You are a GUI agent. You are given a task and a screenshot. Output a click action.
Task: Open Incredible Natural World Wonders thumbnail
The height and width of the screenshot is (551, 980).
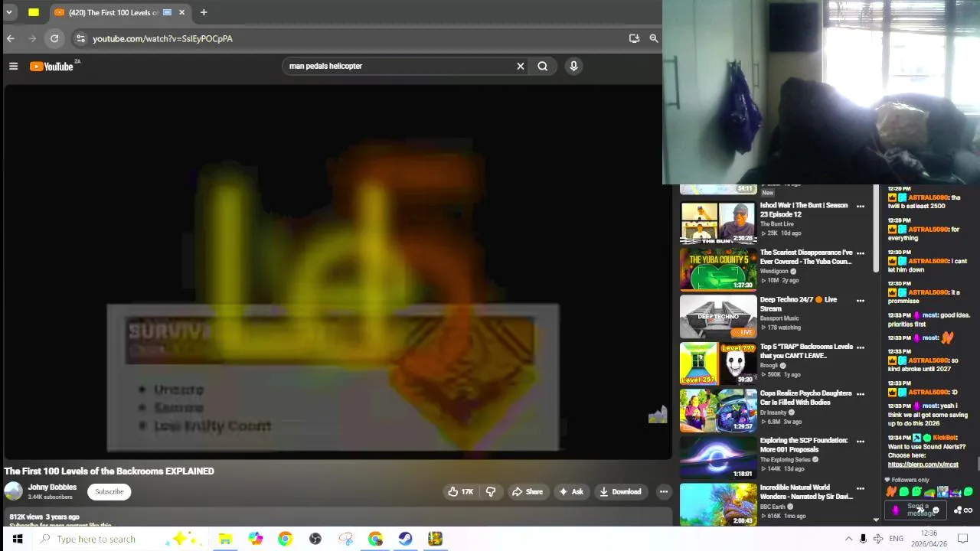[718, 505]
